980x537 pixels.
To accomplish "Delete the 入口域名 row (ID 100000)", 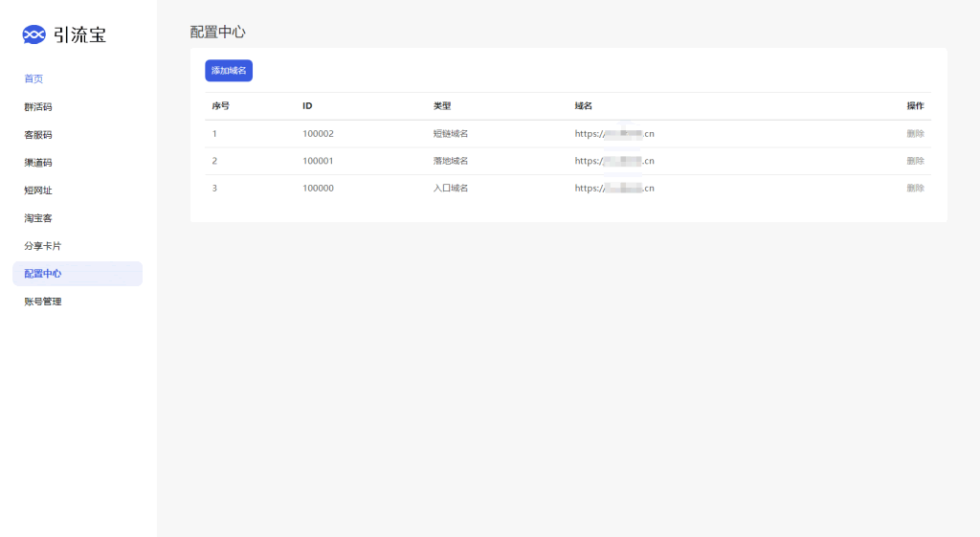I will point(915,189).
